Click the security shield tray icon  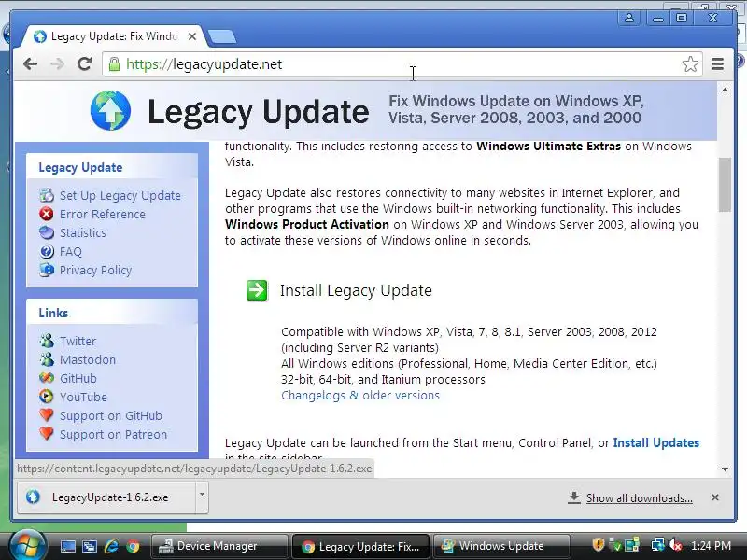point(598,545)
